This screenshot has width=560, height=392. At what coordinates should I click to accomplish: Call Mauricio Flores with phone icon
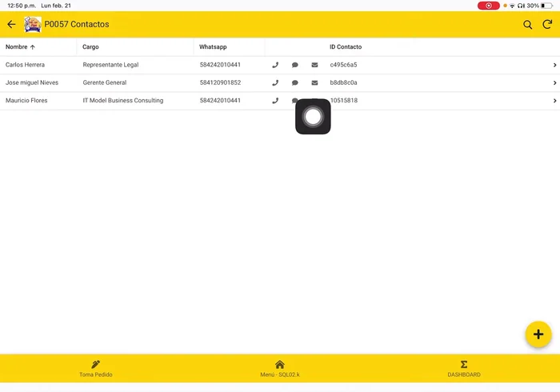point(275,101)
